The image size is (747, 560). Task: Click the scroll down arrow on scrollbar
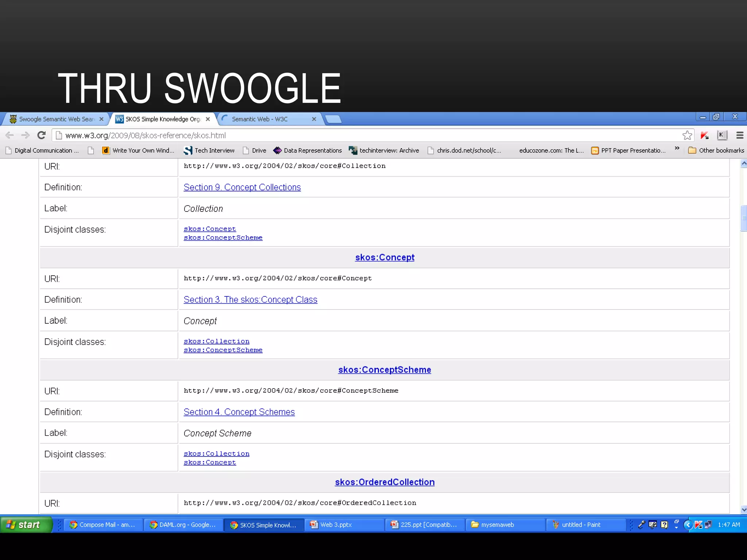coord(744,509)
